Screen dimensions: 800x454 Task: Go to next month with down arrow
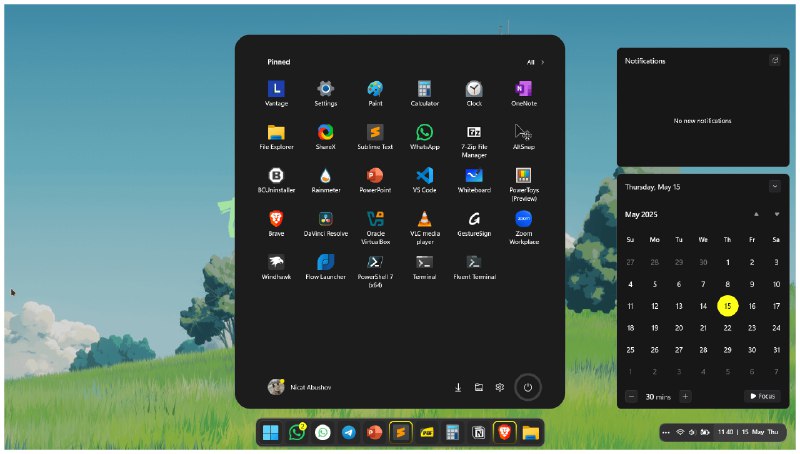click(x=777, y=214)
